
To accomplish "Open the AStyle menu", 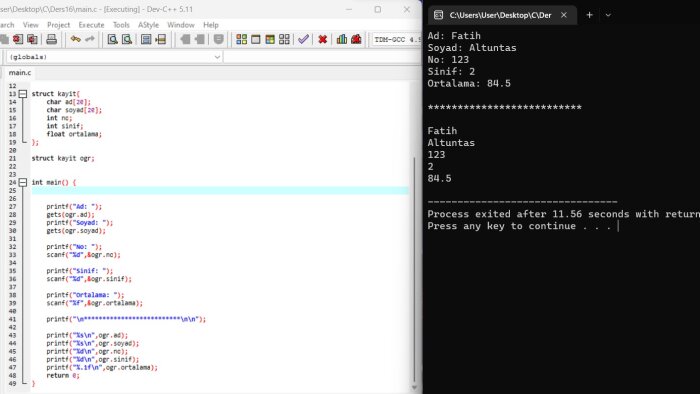I will (148, 25).
